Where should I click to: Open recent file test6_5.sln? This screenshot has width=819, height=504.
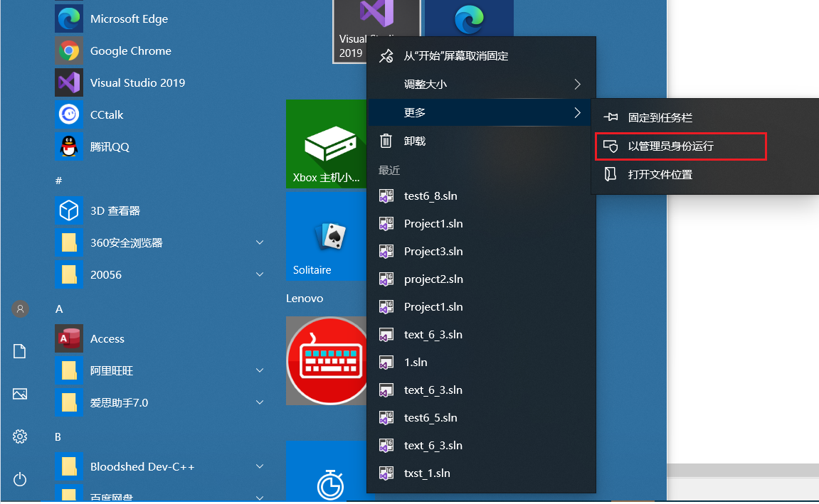[x=482, y=417]
